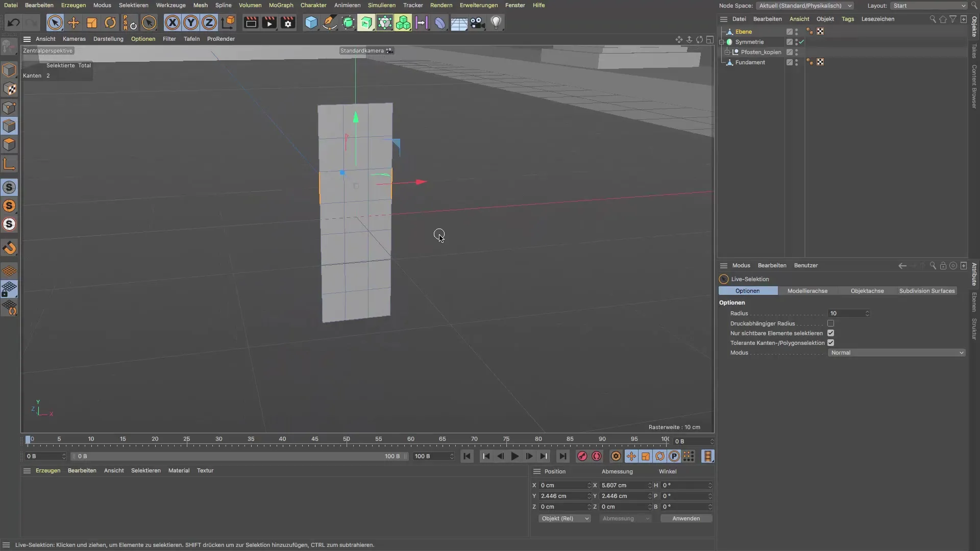Screen dimensions: 980x551
Task: Open Objekt (Rel) coordinate dropdown
Action: 565,518
